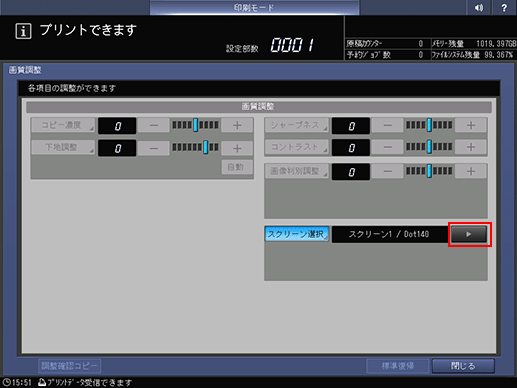Click the information icon beside プリントできます
The height and width of the screenshot is (388, 517).
point(23,31)
